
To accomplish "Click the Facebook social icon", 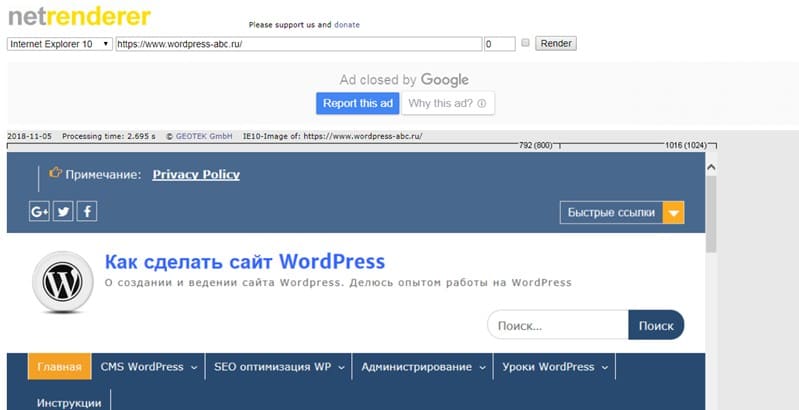I will click(x=87, y=211).
